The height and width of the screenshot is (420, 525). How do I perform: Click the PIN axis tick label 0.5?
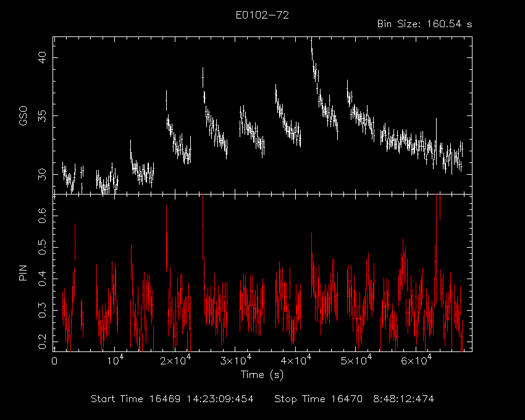[42, 247]
